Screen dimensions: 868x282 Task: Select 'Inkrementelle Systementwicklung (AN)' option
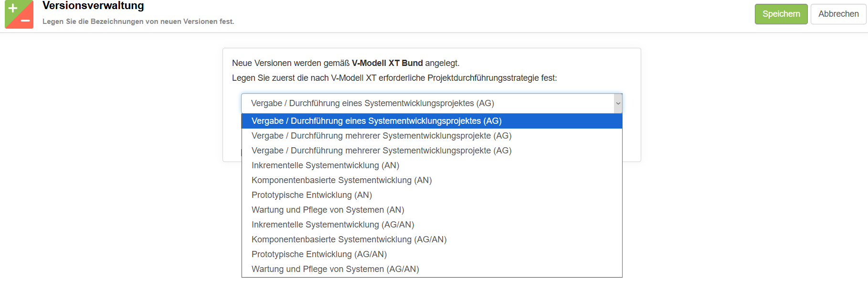tap(325, 165)
